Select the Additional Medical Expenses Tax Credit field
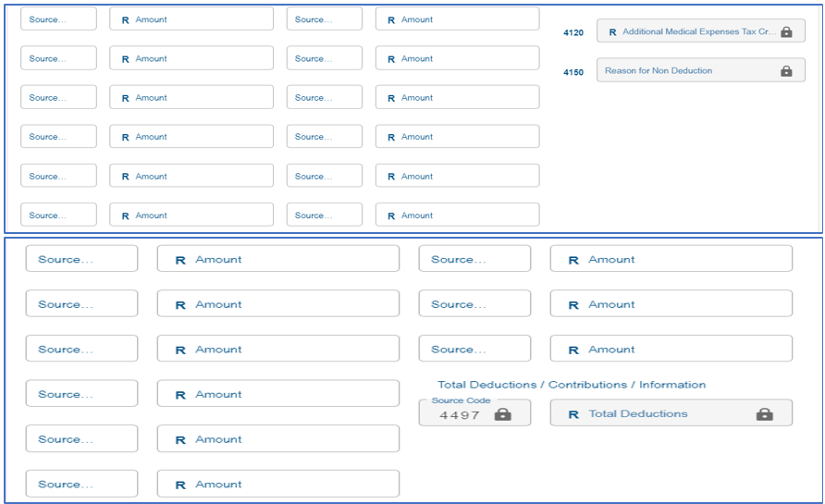The image size is (825, 504). tap(701, 31)
